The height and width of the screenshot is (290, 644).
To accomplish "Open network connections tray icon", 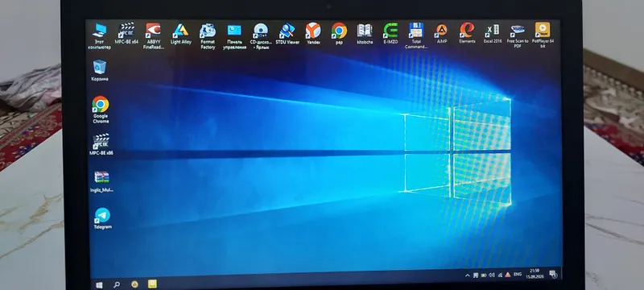I will [500, 275].
